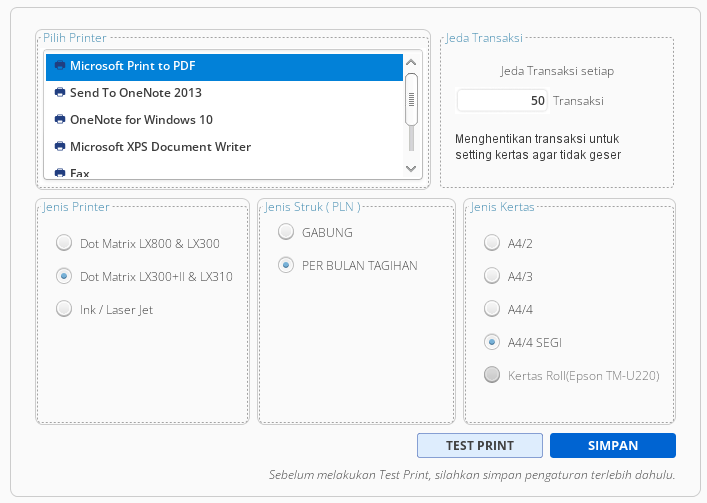Screen dimensions: 707x503
Task: Click the printer icon beside Microsoft Print to PDF
Action: 60,65
